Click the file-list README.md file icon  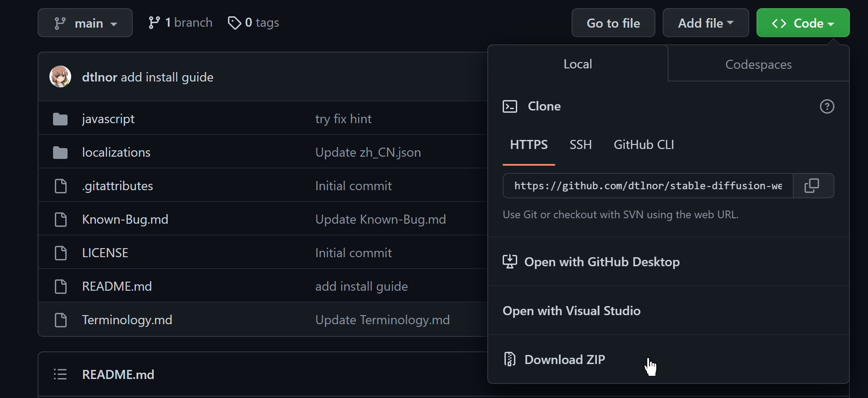point(60,287)
